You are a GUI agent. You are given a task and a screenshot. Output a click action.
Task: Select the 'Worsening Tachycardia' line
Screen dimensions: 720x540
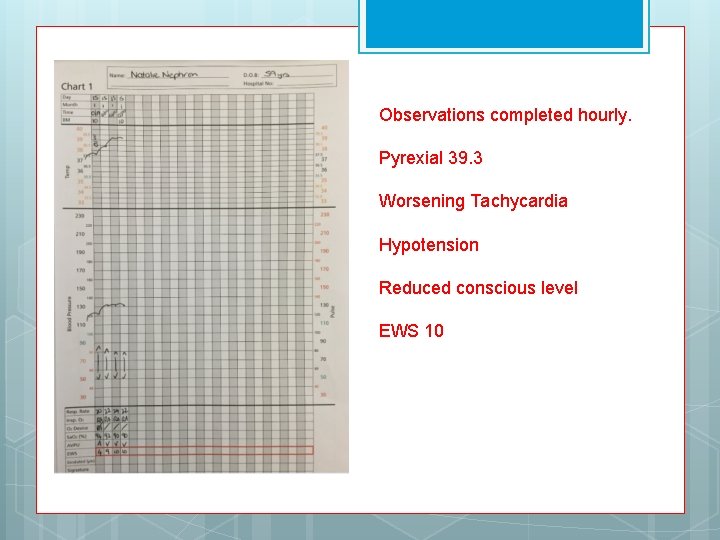(473, 202)
